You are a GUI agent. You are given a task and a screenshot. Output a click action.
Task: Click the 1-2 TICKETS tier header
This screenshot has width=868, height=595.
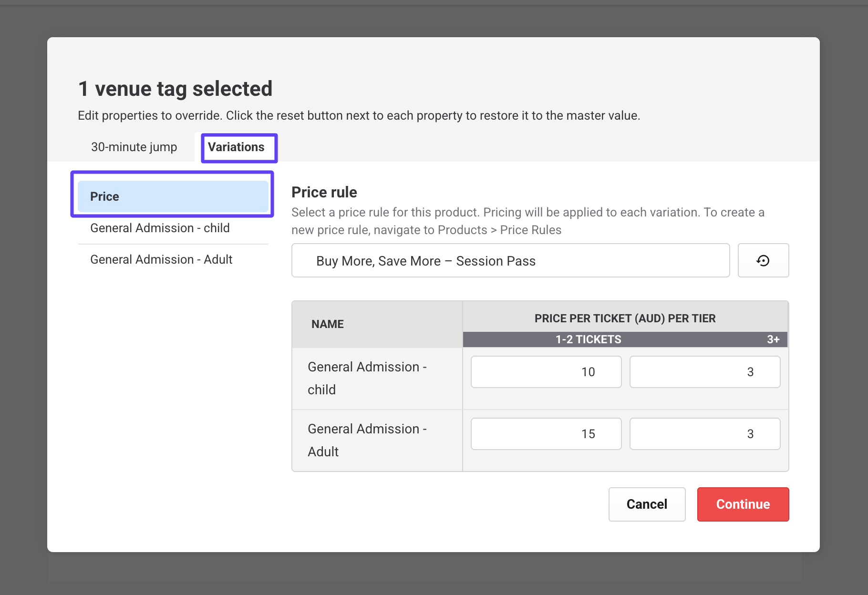588,339
